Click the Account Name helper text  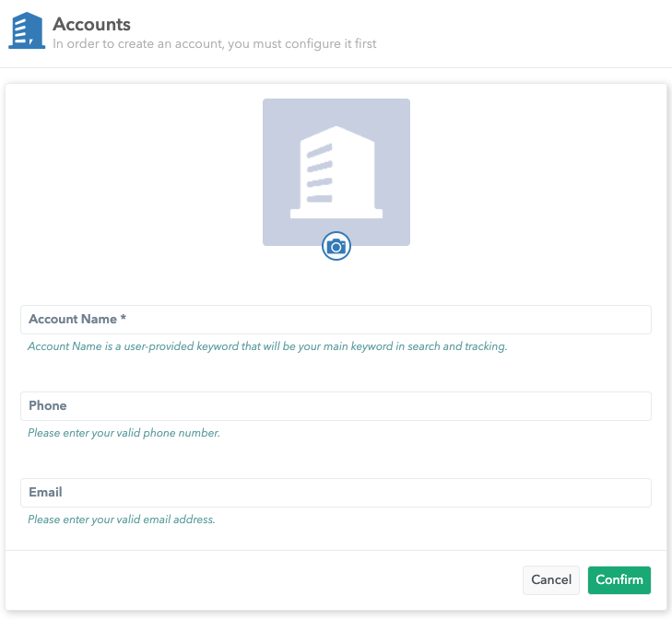267,346
